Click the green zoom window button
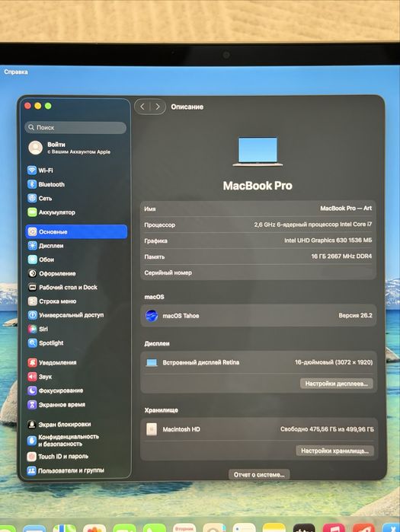 click(48, 106)
